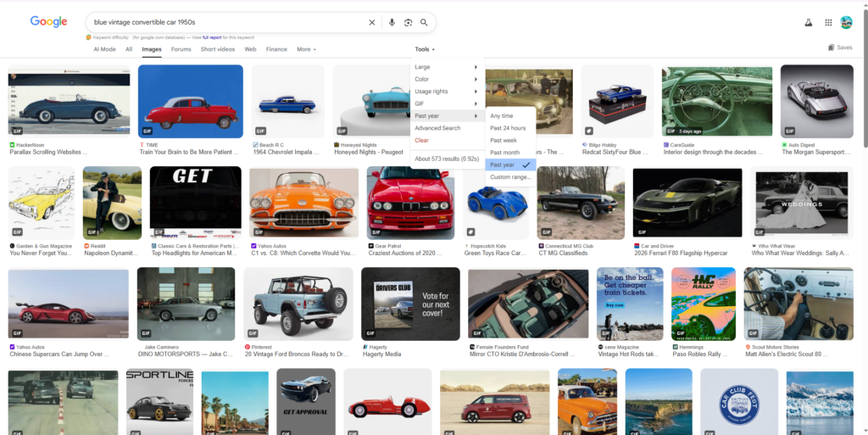Open the More tabs dropdown

[x=306, y=49]
